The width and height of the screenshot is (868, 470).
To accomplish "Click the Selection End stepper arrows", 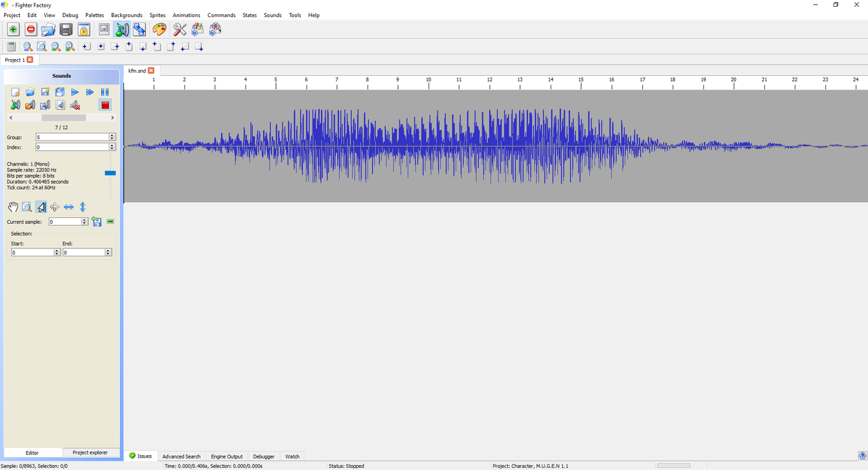I will 108,252.
